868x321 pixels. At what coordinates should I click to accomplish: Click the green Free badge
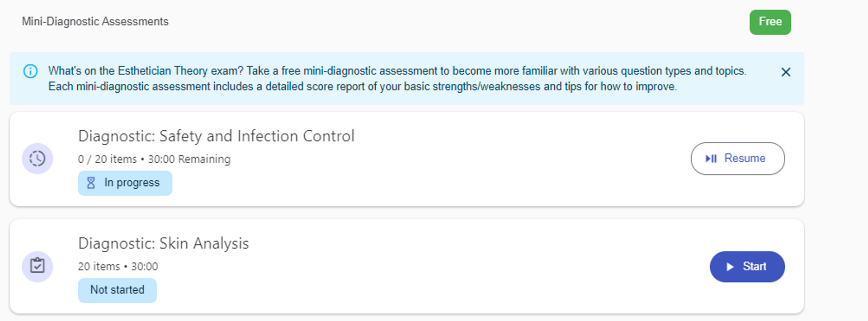tap(770, 22)
